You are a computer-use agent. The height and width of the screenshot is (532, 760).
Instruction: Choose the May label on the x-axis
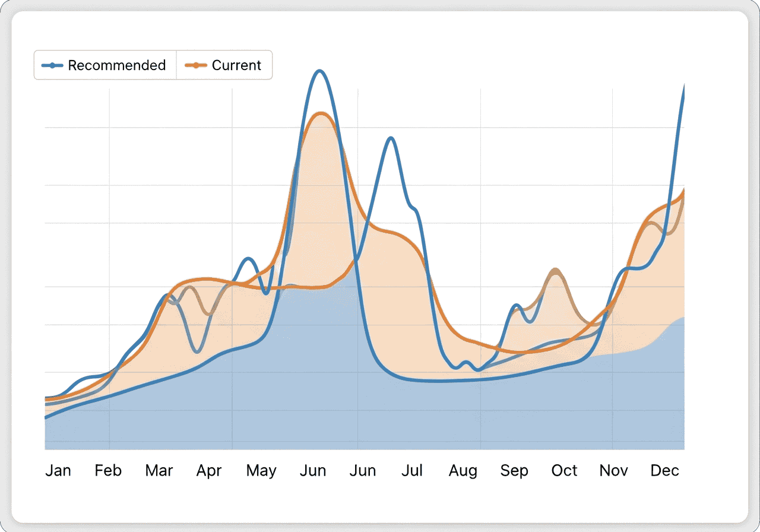click(261, 471)
